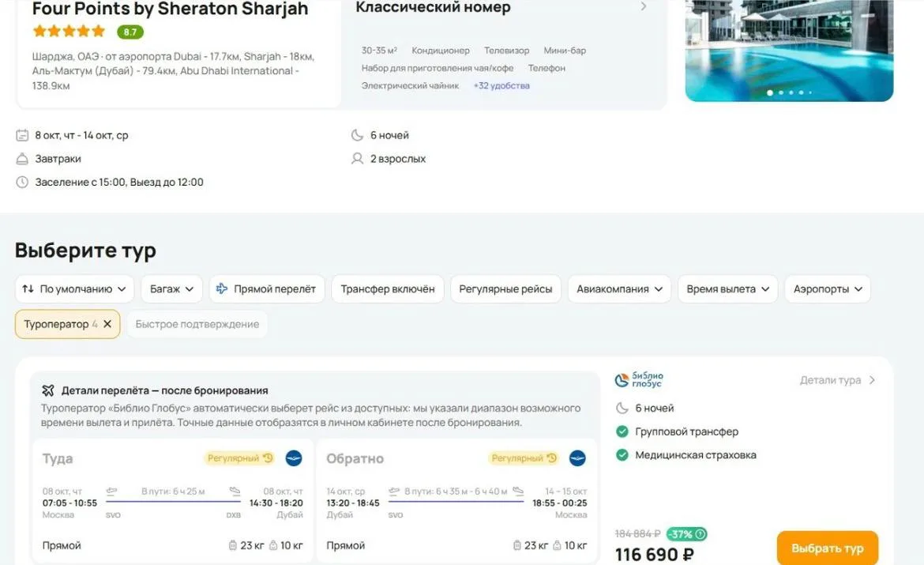Click the 23 кг baggage icon in Обратно

(516, 545)
